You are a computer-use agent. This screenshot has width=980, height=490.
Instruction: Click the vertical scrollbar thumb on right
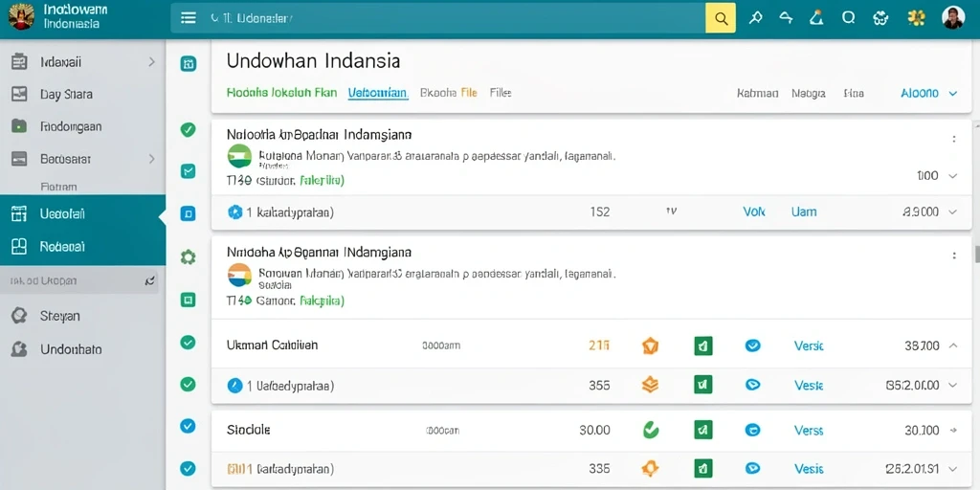pyautogui.click(x=977, y=254)
